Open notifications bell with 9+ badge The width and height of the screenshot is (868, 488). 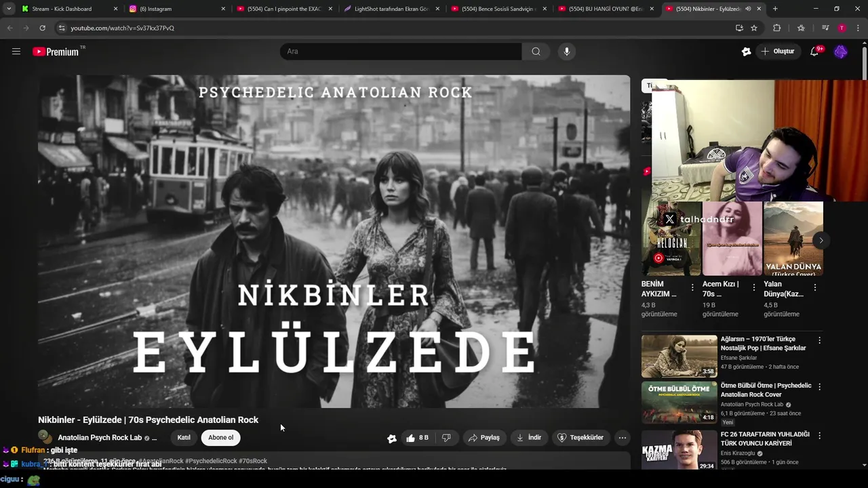815,52
